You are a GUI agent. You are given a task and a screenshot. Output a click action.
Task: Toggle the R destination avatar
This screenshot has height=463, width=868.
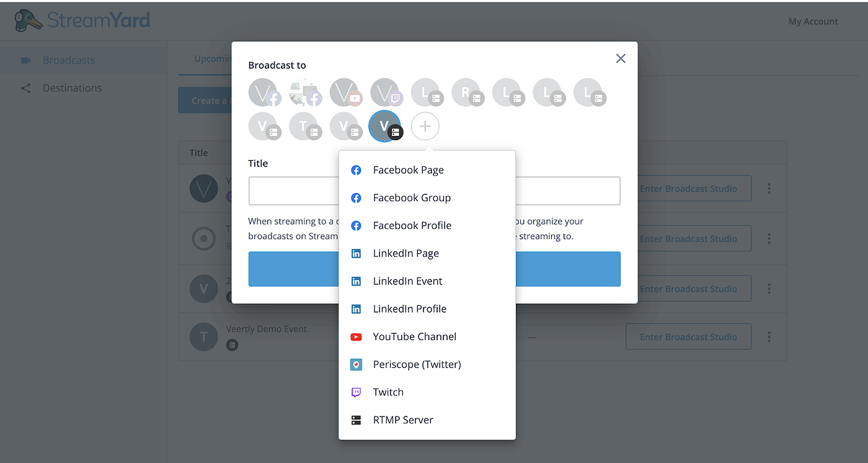click(467, 92)
